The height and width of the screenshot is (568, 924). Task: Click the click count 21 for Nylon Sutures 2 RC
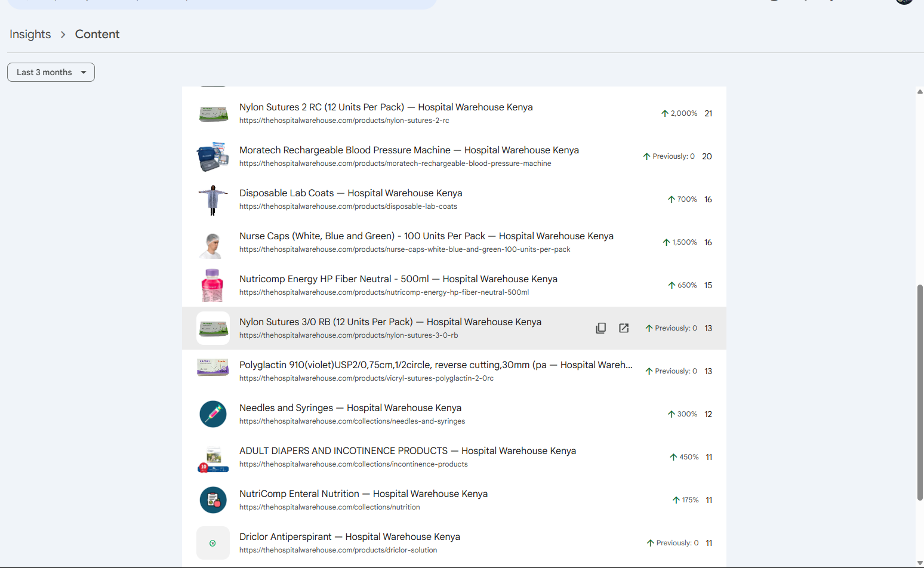coord(709,113)
